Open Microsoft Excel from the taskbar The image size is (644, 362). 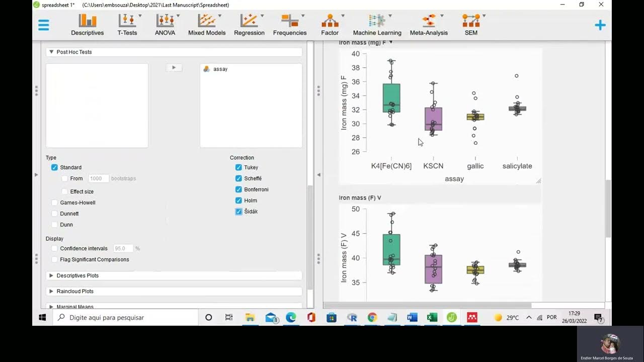click(432, 317)
